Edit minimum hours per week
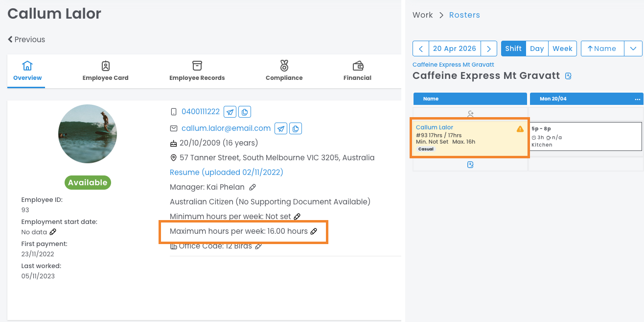 point(297,217)
